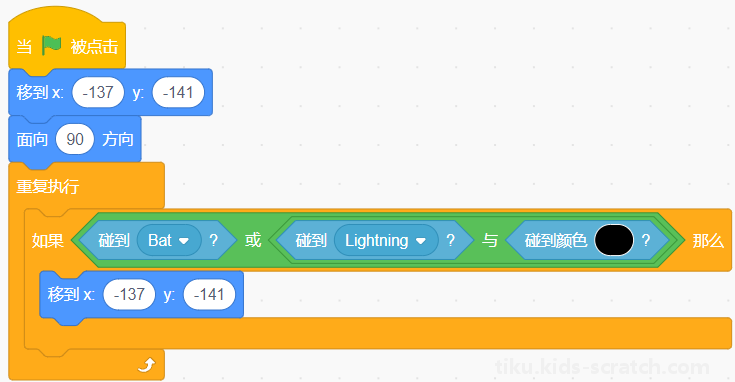The height and width of the screenshot is (382, 735).
Task: Click the 碰到 Bat sensing block
Action: pyautogui.click(x=158, y=240)
